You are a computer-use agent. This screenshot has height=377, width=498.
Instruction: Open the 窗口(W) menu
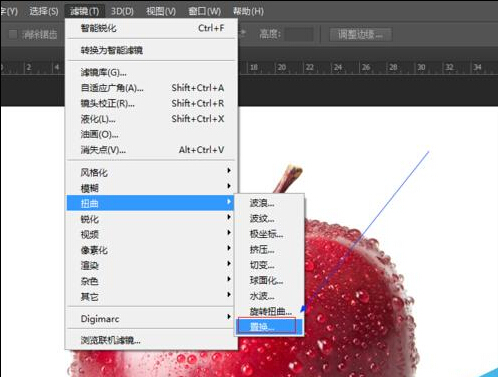click(x=204, y=11)
